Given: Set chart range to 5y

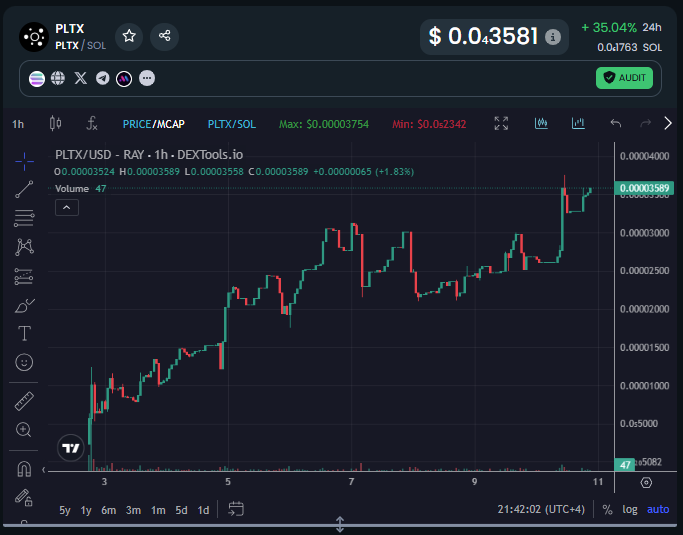Looking at the screenshot, I should click(x=64, y=510).
